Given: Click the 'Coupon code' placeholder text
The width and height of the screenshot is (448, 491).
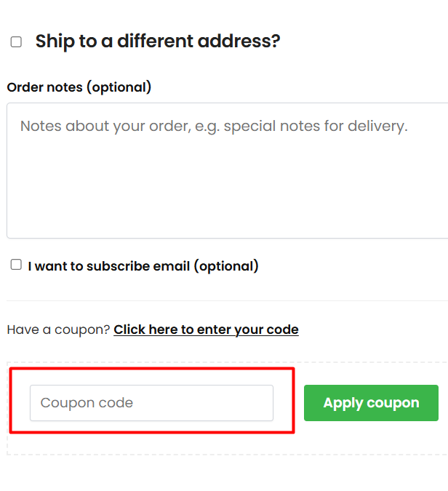Looking at the screenshot, I should click(87, 403).
